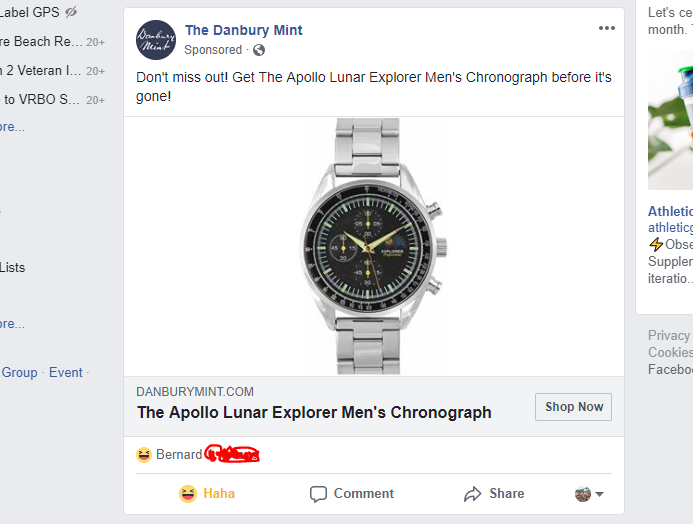The image size is (693, 524).
Task: Click the globe audience icon beside Sponsored
Action: 260,50
